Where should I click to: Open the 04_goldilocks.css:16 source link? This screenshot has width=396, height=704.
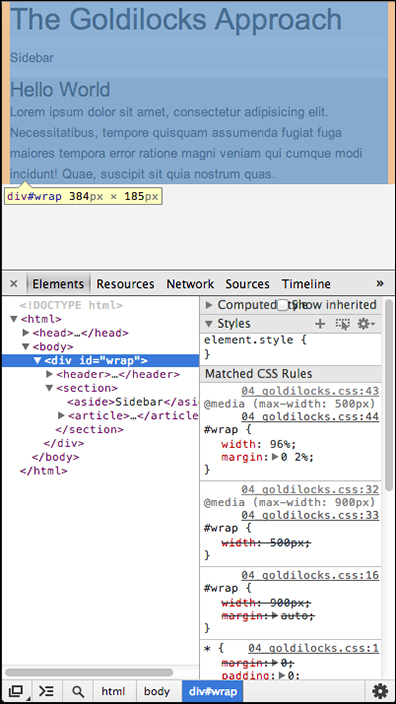click(x=310, y=575)
